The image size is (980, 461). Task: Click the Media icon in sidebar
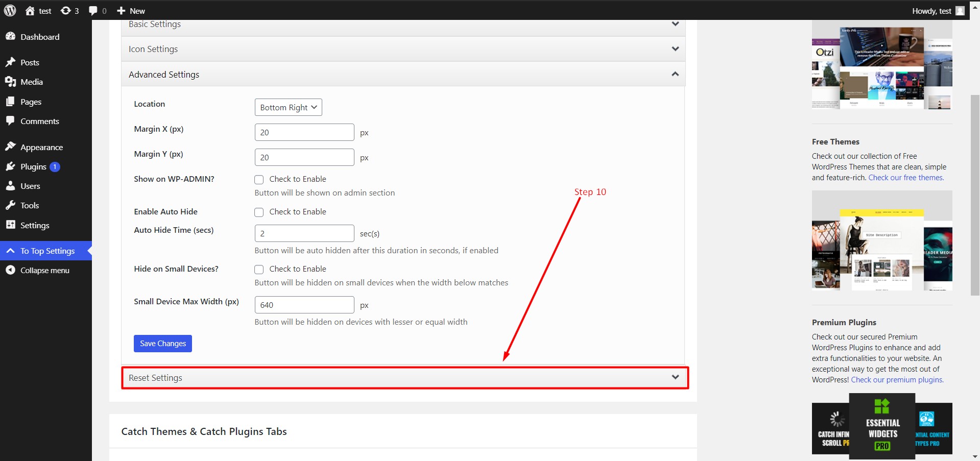tap(10, 82)
